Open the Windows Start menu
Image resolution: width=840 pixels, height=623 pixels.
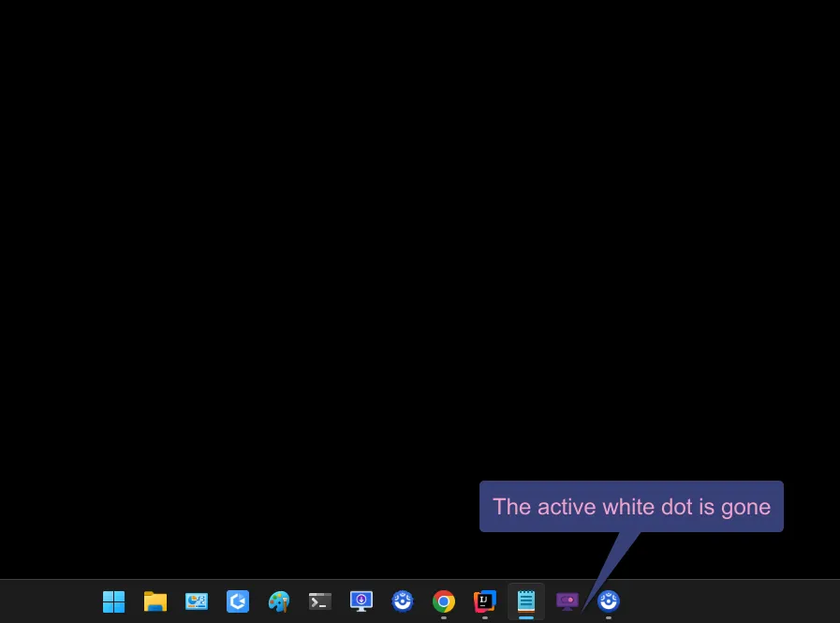pos(113,601)
